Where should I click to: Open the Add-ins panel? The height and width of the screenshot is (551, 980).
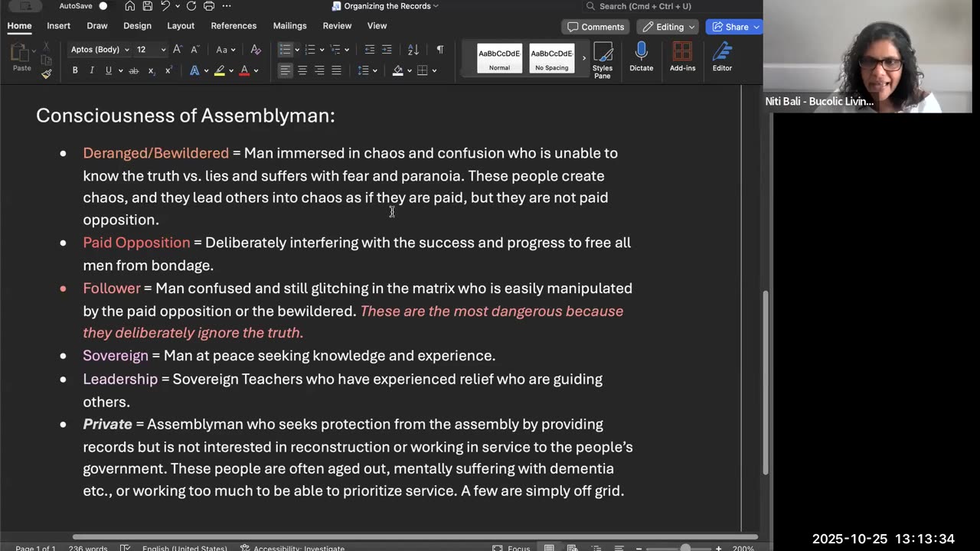682,57
